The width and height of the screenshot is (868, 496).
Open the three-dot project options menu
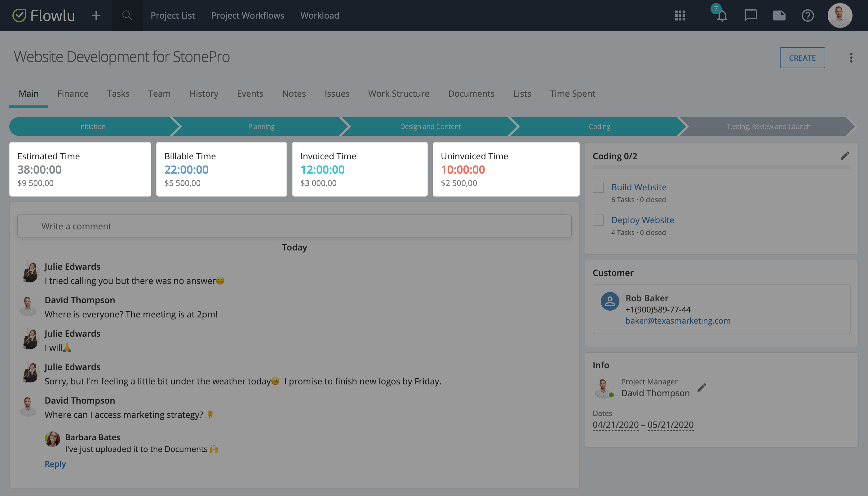coord(851,58)
